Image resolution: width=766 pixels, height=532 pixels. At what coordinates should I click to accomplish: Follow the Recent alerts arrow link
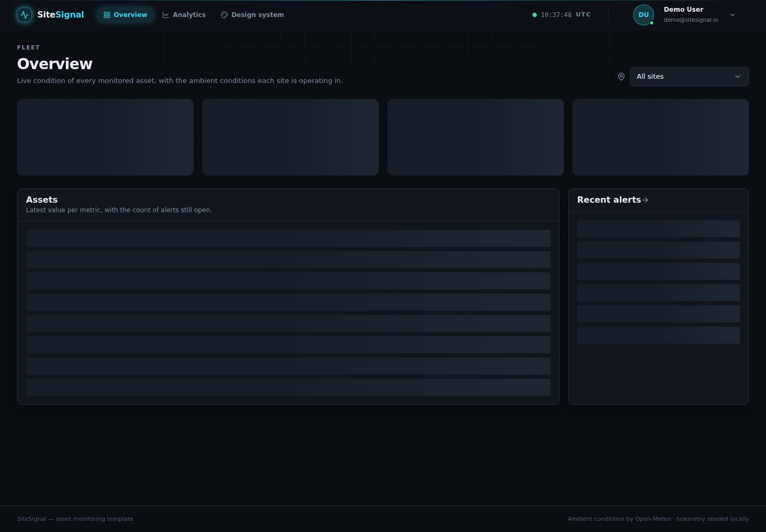point(645,200)
